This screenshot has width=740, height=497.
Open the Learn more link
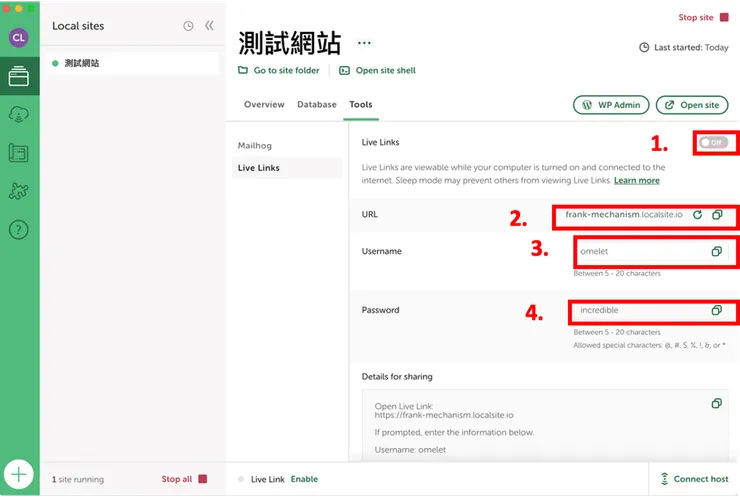tap(637, 180)
